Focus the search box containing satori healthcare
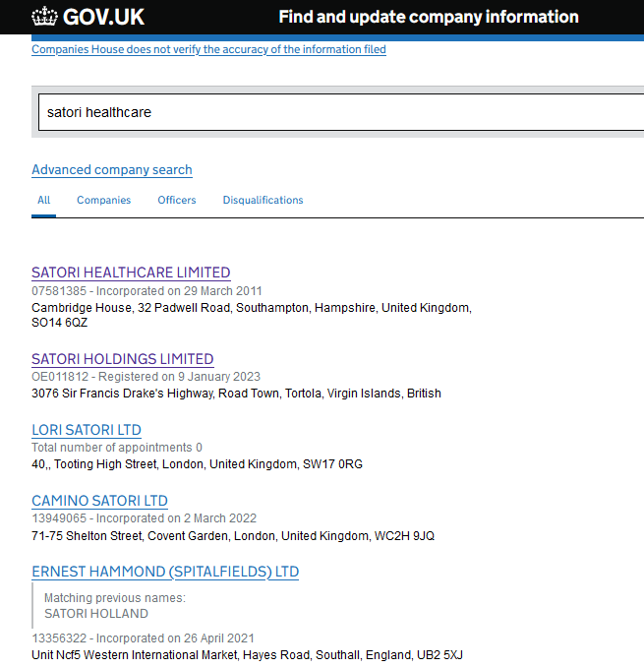644x668 pixels. (x=341, y=112)
